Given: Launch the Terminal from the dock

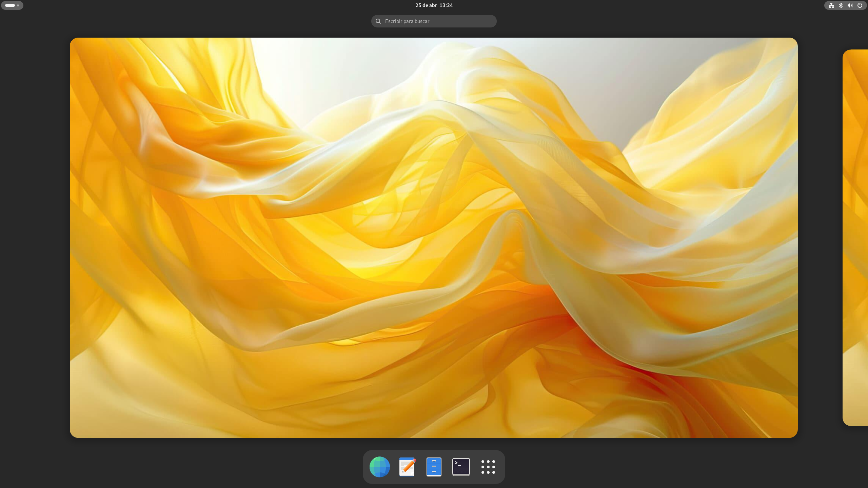Looking at the screenshot, I should point(461,467).
